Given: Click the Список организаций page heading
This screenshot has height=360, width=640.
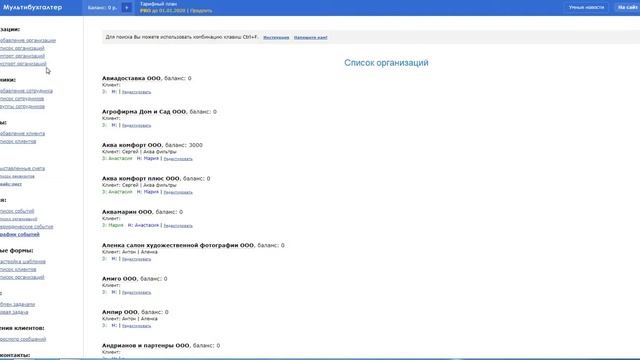Looking at the screenshot, I should pos(386,63).
